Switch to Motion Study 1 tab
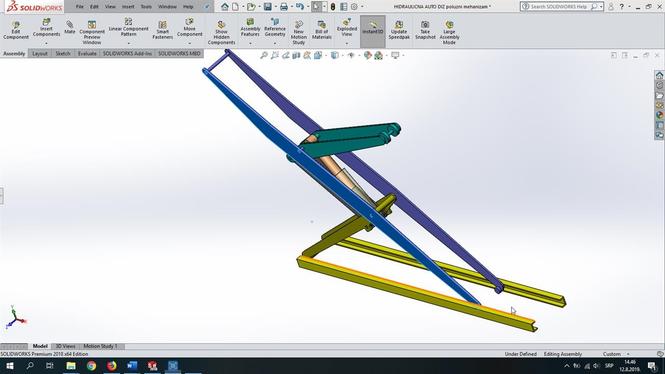 pyautogui.click(x=101, y=346)
